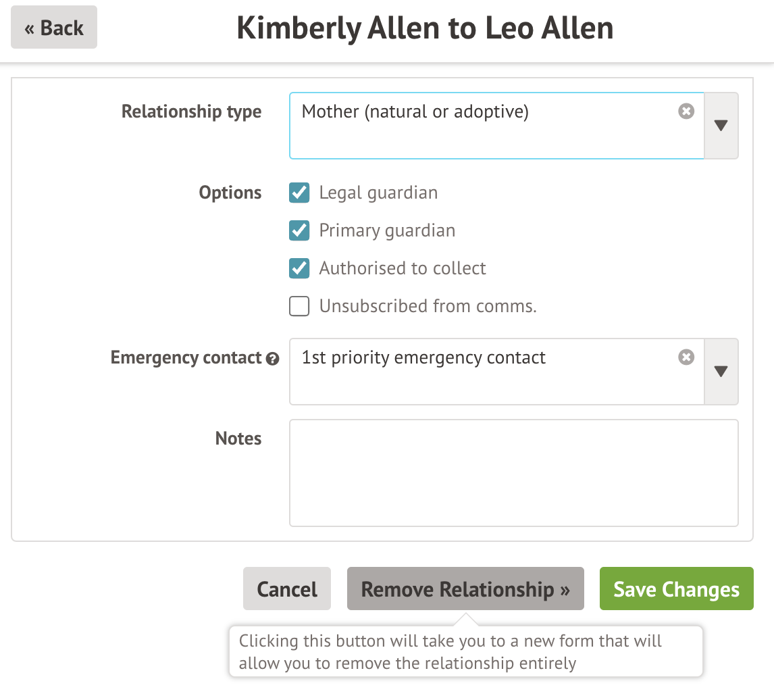Click the bold "Notes" field label

(x=238, y=439)
